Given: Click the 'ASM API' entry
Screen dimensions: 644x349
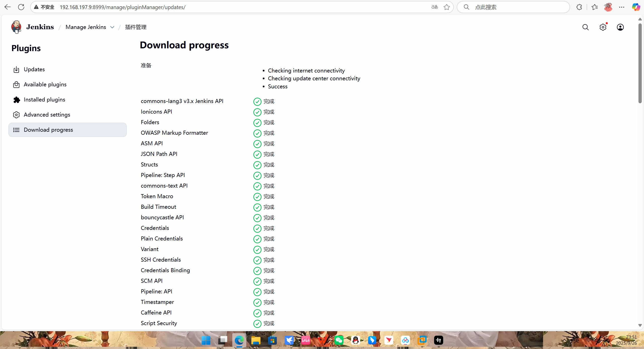Looking at the screenshot, I should 152,143.
